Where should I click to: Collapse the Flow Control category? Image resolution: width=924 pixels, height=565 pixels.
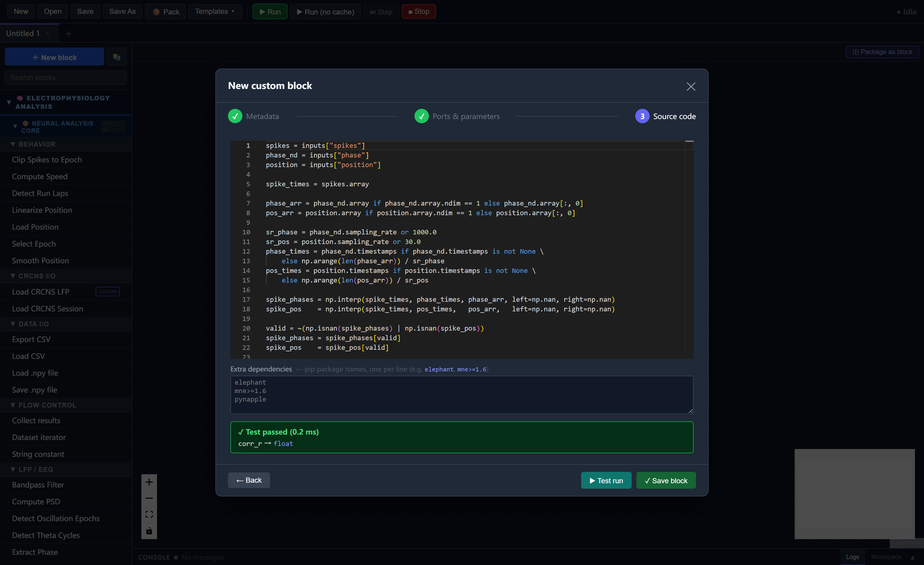13,405
